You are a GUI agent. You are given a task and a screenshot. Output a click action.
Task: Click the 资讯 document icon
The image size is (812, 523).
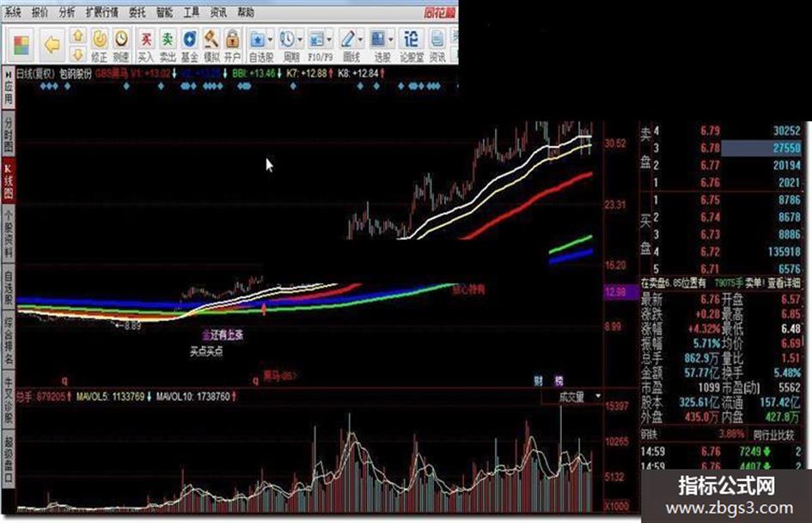(437, 45)
